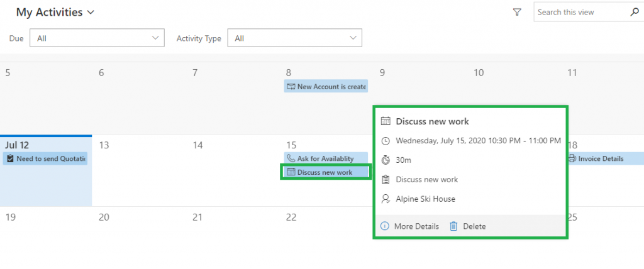Image resolution: width=644 pixels, height=269 pixels.
Task: Expand the Due filter dropdown
Action: click(x=96, y=38)
